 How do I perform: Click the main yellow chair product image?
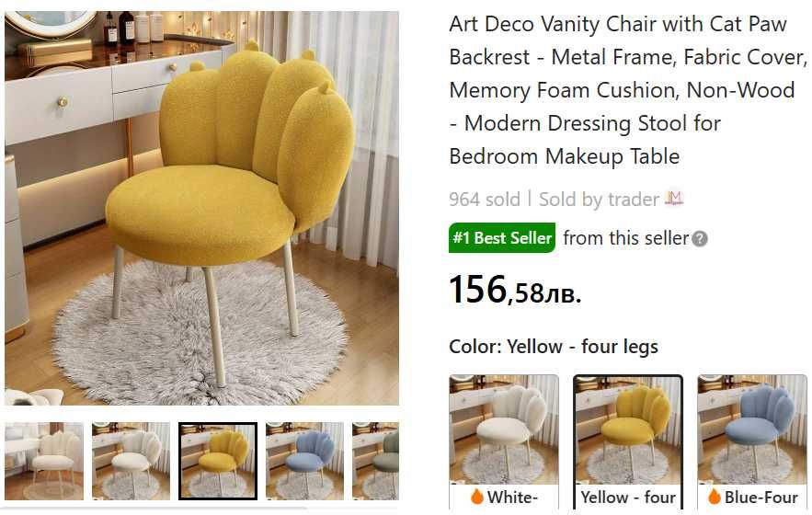coord(202,208)
